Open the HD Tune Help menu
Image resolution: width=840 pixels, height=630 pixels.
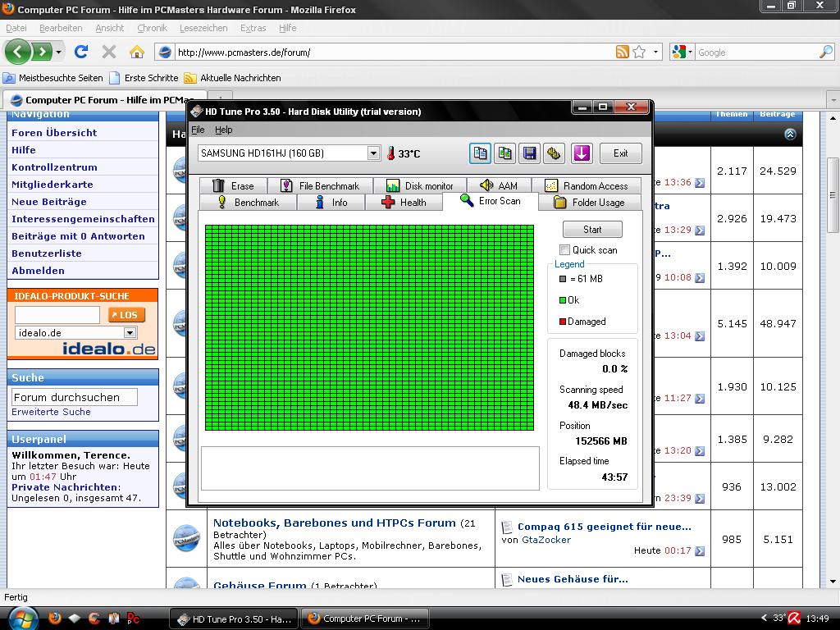223,130
